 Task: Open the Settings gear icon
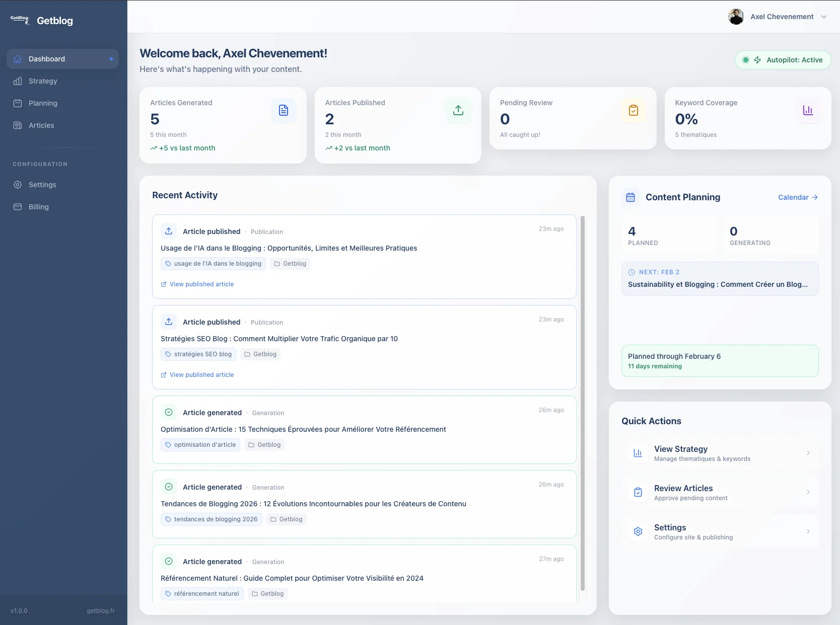(17, 185)
